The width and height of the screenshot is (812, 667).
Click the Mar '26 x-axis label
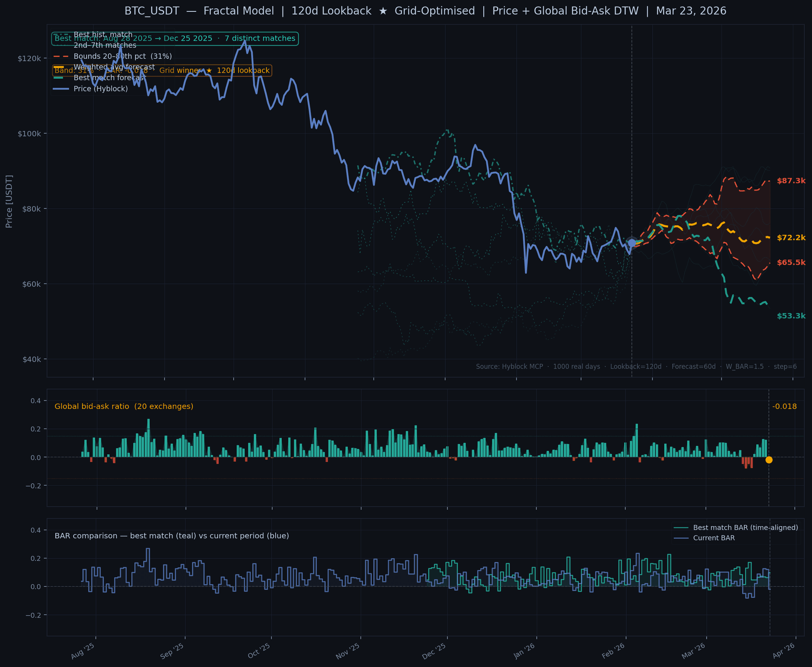coord(694,651)
